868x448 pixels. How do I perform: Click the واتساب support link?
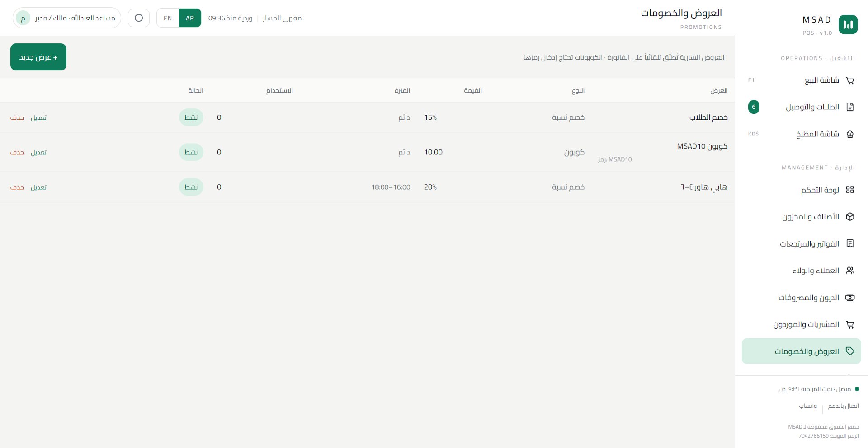click(808, 406)
